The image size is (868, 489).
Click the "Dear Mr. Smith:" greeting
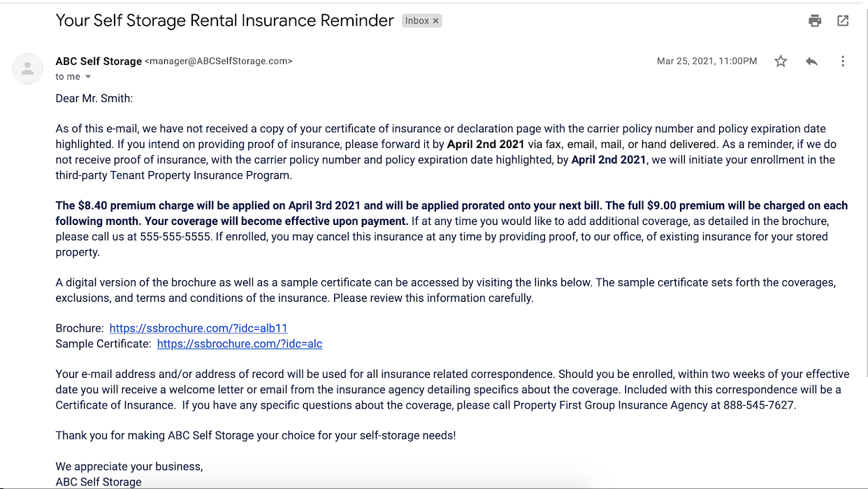click(94, 98)
